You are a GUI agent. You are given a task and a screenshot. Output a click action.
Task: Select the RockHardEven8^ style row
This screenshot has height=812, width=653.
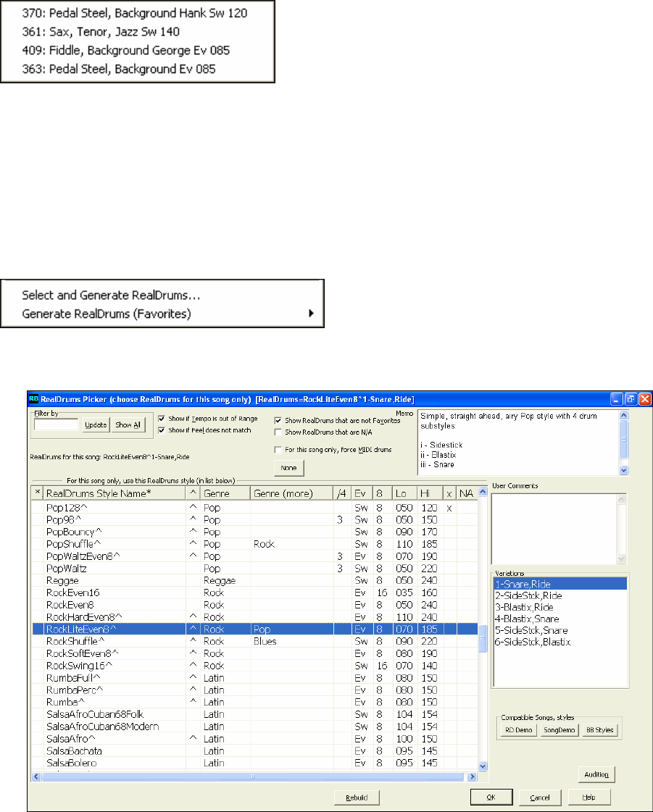[x=254, y=616]
